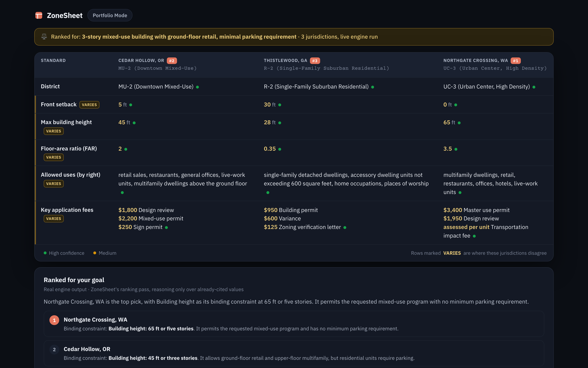The image size is (588, 368).
Task: Click the green High confidence legend dot
Action: [45, 253]
